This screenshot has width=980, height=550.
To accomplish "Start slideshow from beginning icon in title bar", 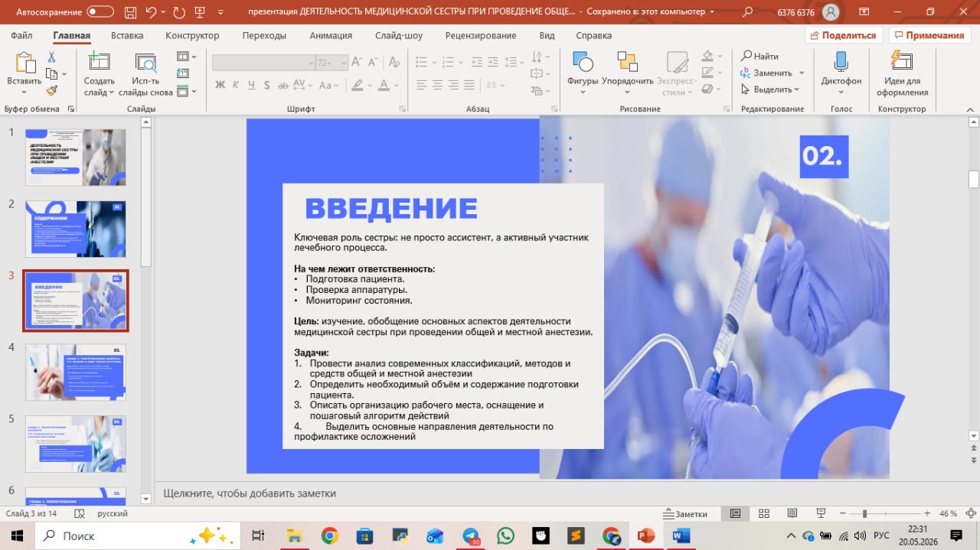I will [201, 12].
